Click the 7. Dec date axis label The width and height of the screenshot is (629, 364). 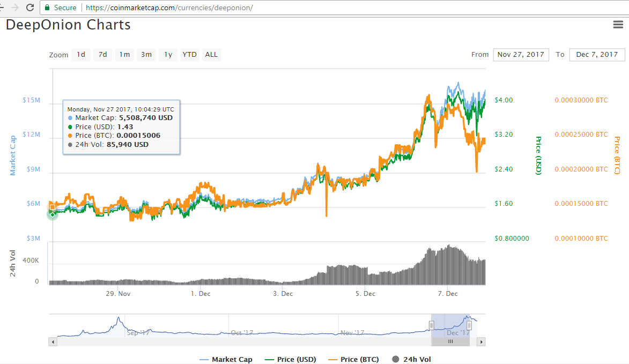[448, 294]
